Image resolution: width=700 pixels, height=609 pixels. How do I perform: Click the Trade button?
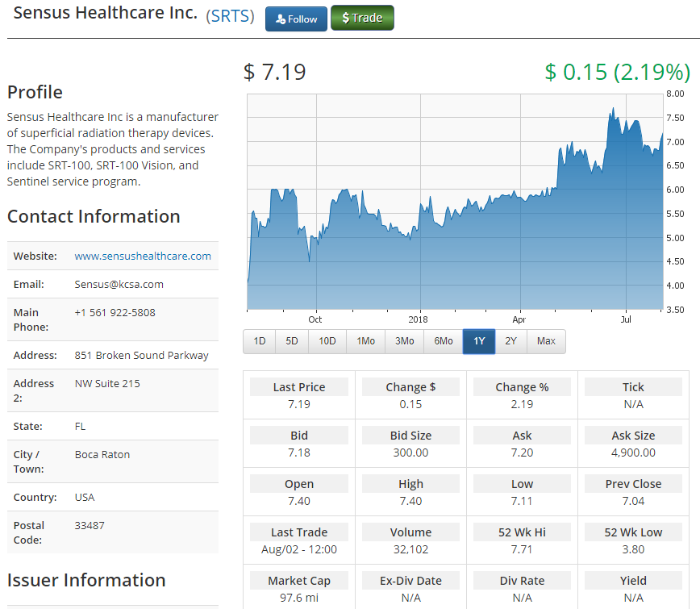(362, 19)
